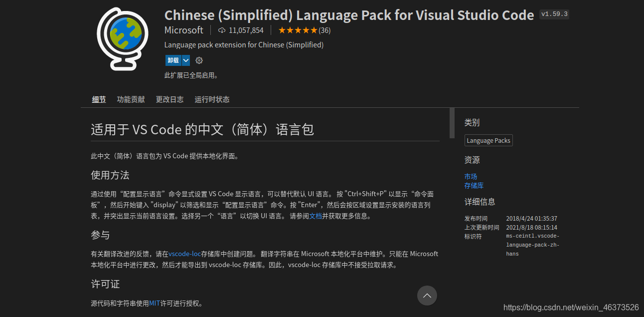Open the vscode-loc repository link

tap(185, 254)
